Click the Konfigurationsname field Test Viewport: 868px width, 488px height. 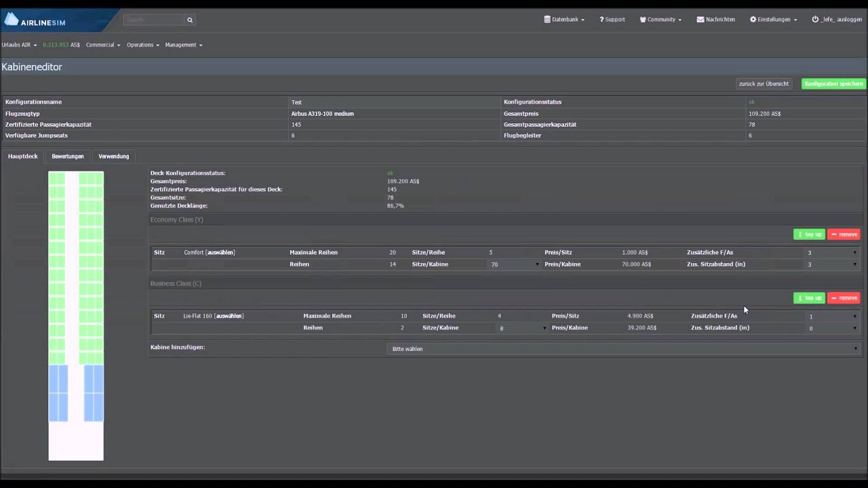click(395, 102)
